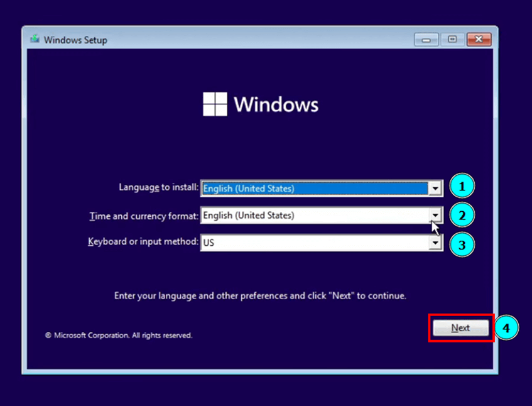Click the Next button

460,327
